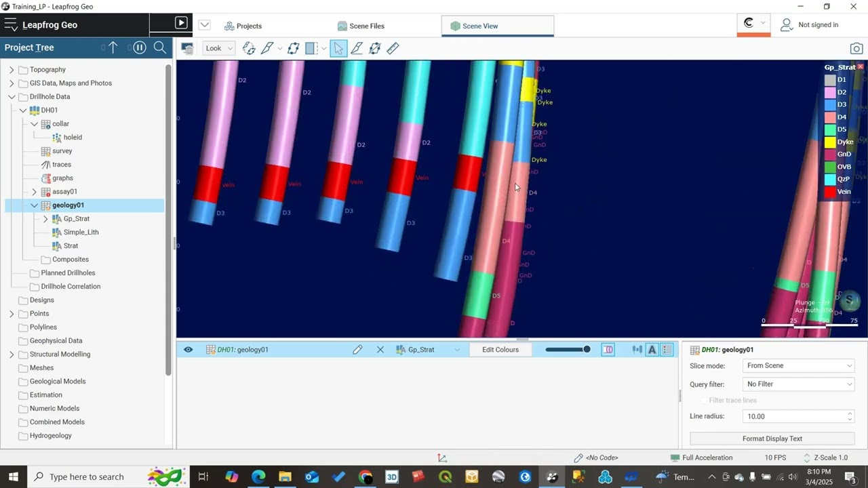Take a scene screenshot with camera icon
This screenshot has width=868, height=488.
[856, 49]
